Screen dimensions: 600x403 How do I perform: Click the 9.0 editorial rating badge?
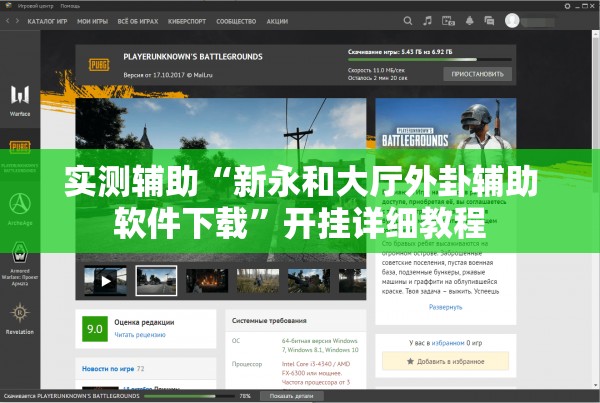[95, 329]
